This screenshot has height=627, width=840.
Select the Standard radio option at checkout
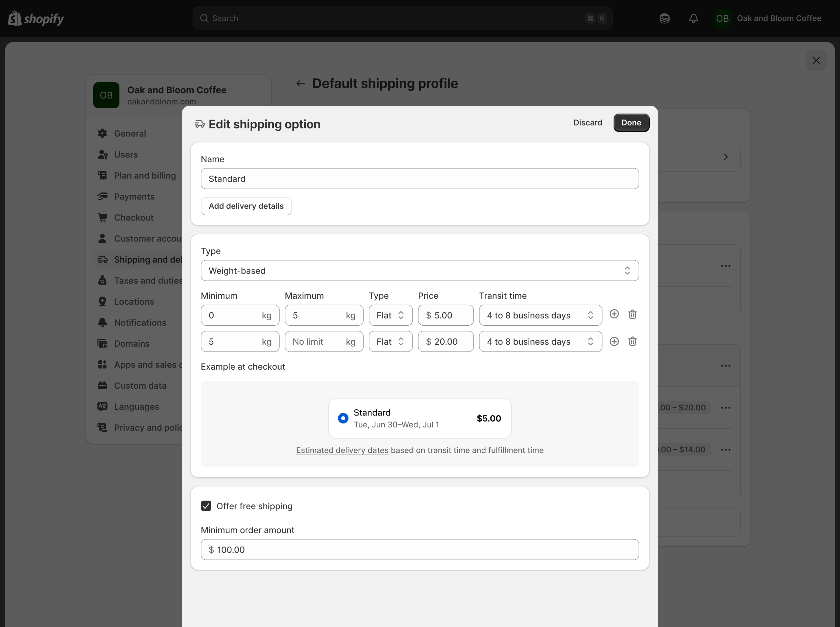click(x=343, y=418)
